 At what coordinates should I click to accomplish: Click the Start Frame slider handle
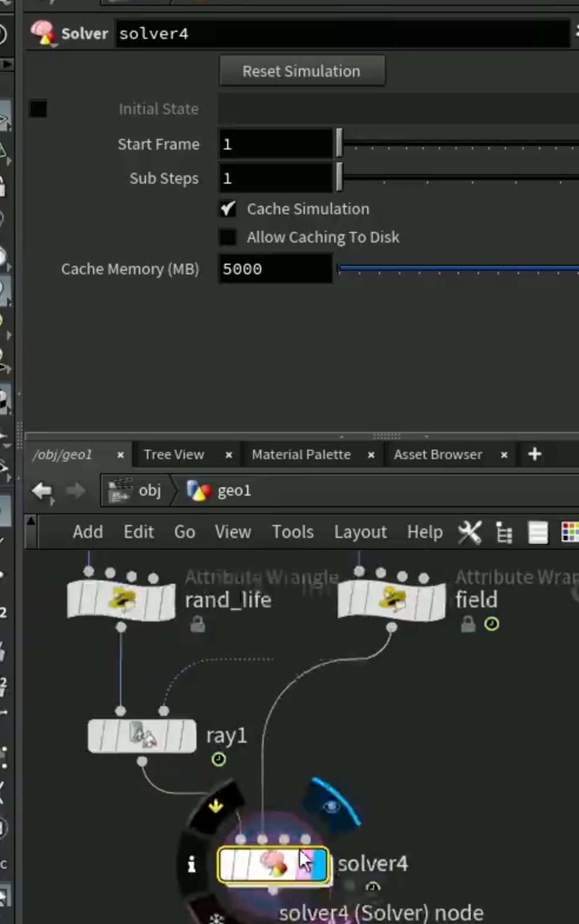point(340,143)
